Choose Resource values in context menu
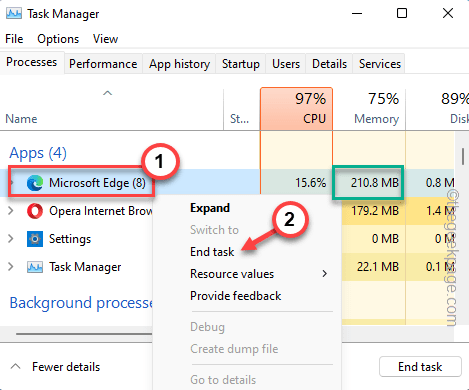469x390 pixels. click(x=232, y=274)
